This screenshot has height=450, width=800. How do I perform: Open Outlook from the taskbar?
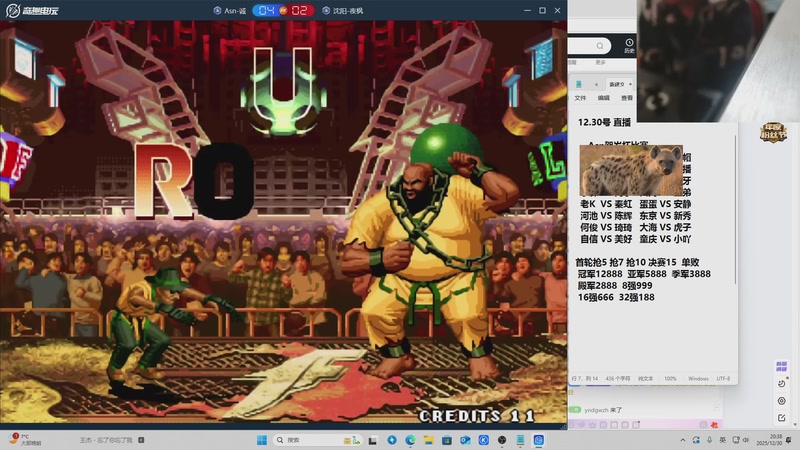tap(465, 440)
